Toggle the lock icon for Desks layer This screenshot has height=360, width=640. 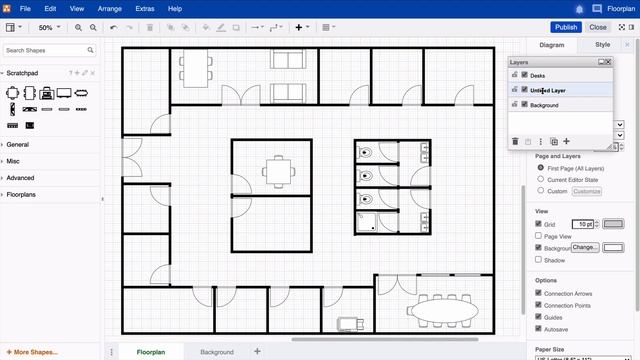(515, 75)
